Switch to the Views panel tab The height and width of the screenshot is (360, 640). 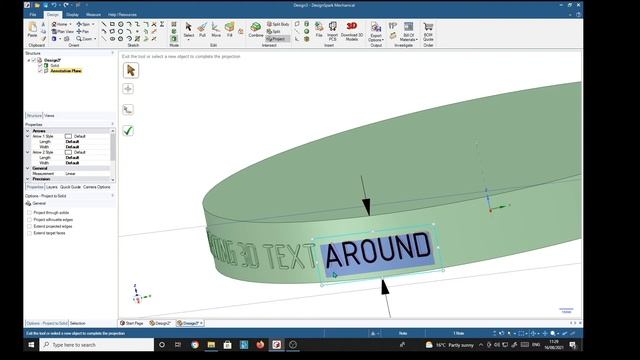[49, 116]
